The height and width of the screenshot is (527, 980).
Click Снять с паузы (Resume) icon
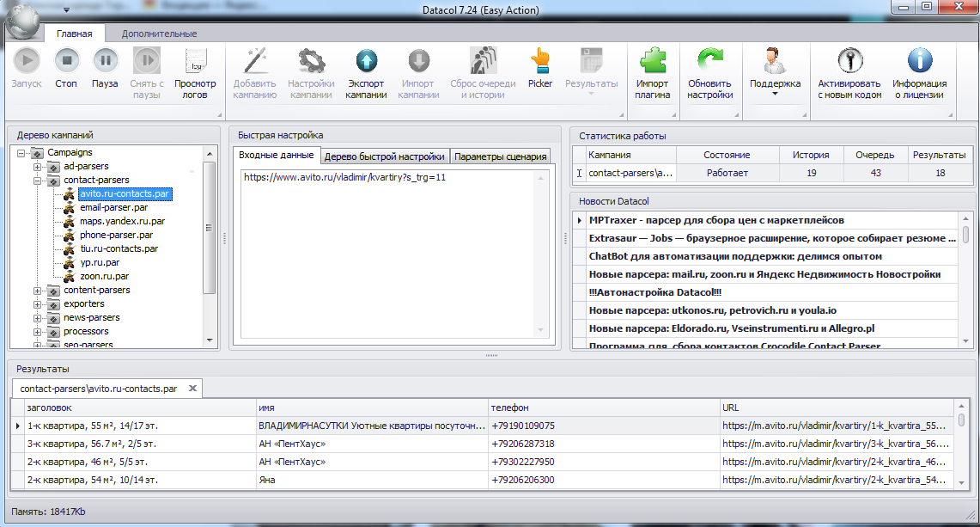tap(147, 61)
